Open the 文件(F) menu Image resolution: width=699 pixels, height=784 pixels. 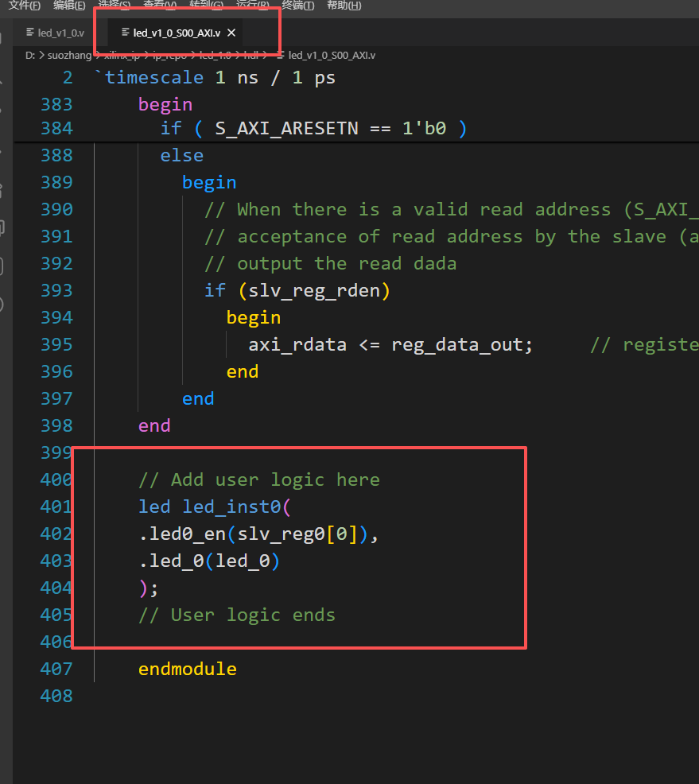[x=24, y=6]
